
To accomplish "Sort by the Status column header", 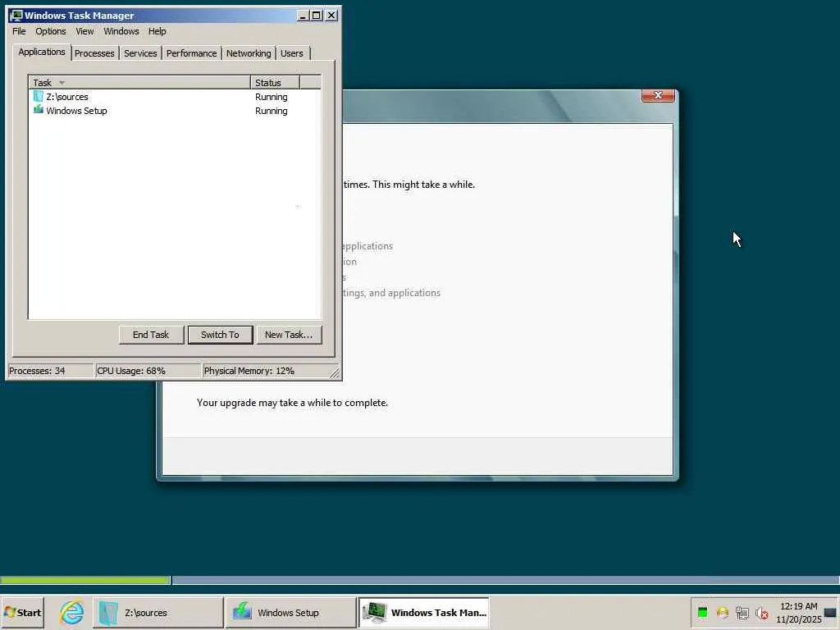I will [x=275, y=83].
